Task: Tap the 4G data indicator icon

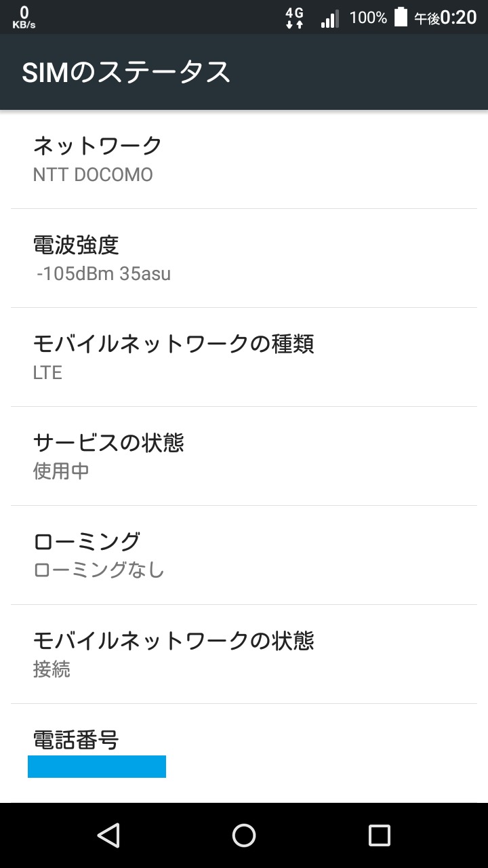Action: click(294, 18)
